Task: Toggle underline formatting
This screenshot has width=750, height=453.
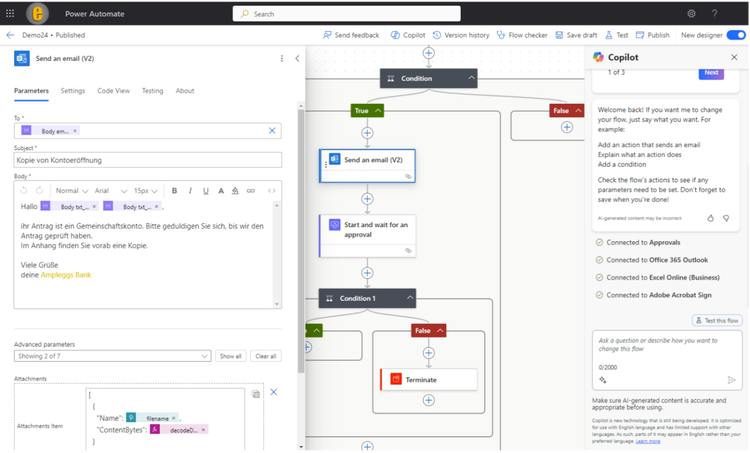Action: [206, 190]
